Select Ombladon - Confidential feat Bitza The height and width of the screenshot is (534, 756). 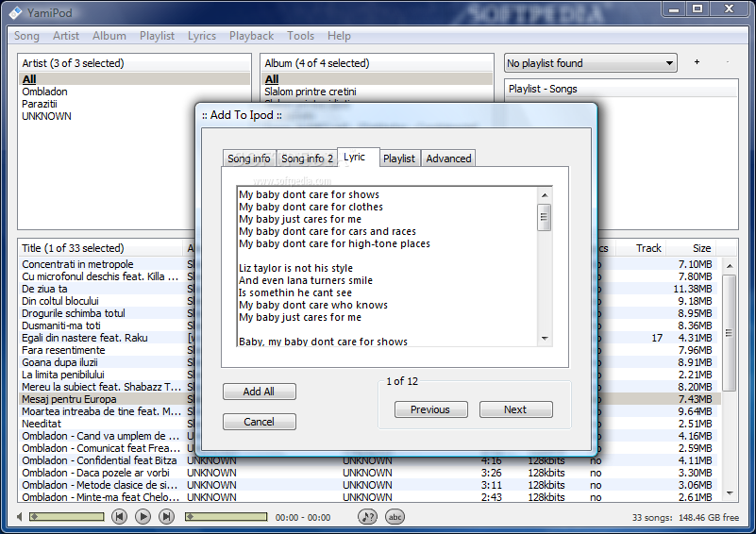99,460
